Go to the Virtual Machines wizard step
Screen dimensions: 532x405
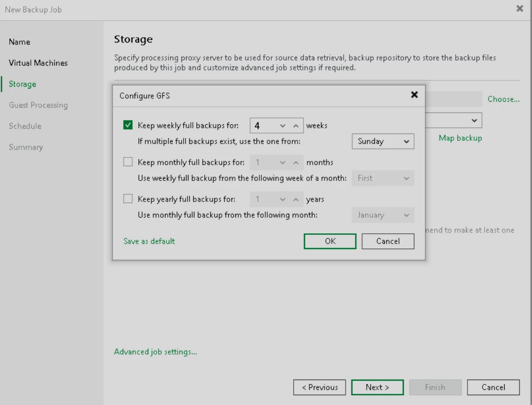[38, 63]
